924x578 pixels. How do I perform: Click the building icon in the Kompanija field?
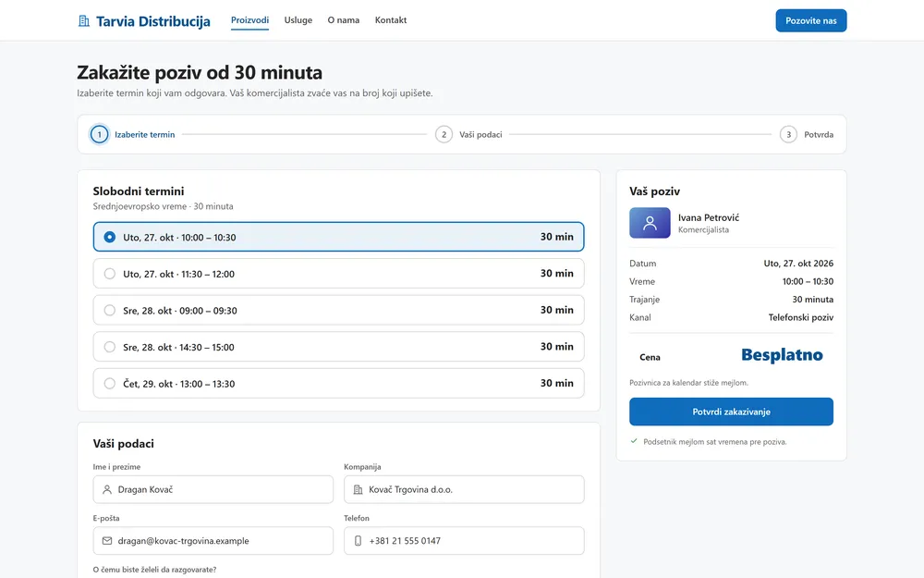pos(358,489)
